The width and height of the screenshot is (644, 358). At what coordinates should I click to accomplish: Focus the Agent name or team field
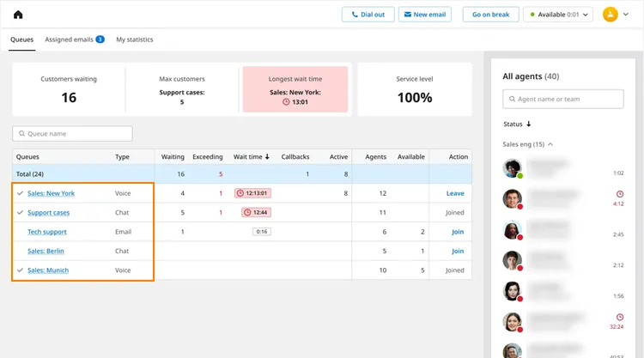point(562,99)
